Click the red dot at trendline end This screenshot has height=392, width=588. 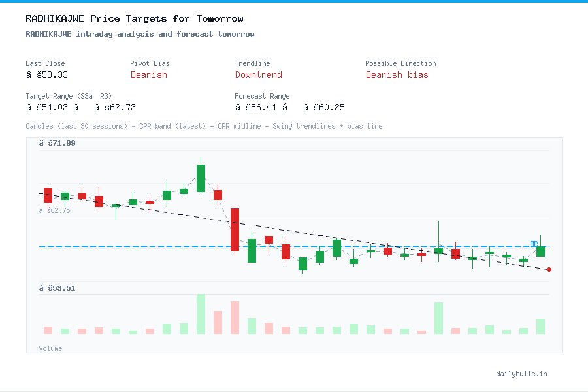549,269
